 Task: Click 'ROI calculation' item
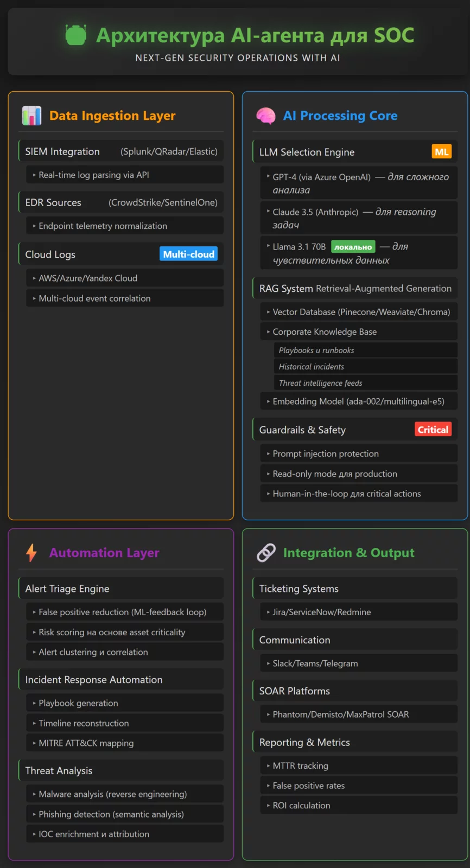tap(359, 806)
